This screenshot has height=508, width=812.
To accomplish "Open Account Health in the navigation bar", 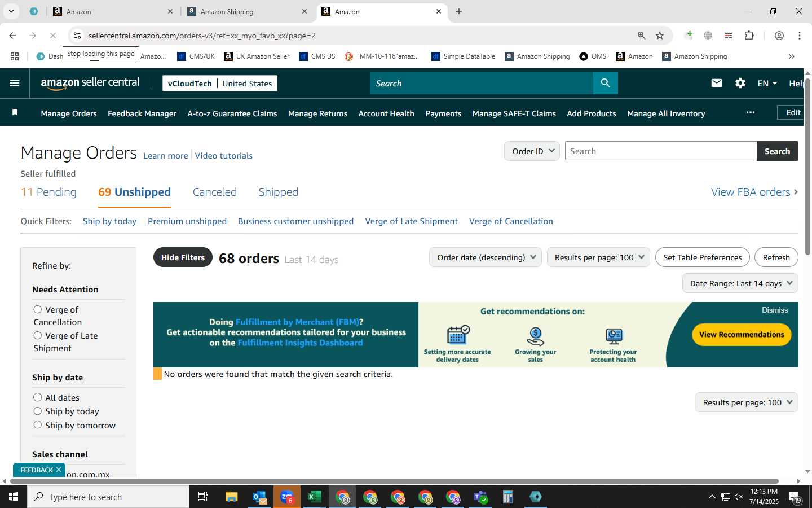I will pyautogui.click(x=386, y=113).
